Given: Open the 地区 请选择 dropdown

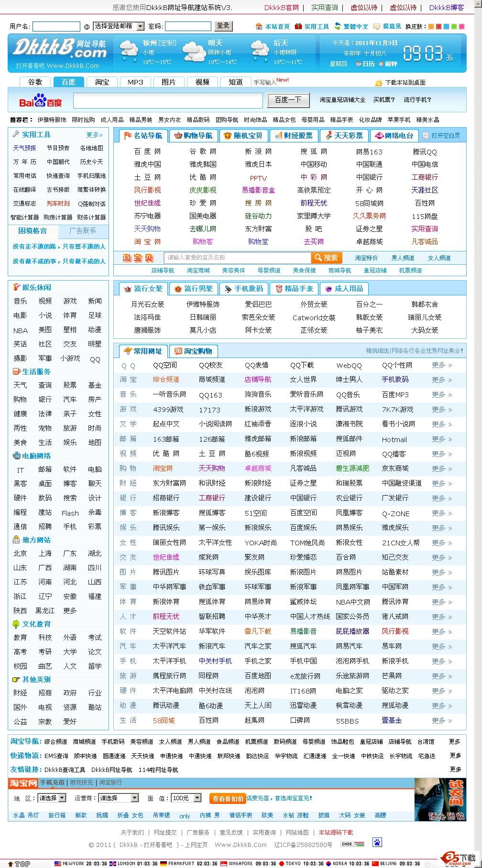Looking at the screenshot, I should [52, 798].
